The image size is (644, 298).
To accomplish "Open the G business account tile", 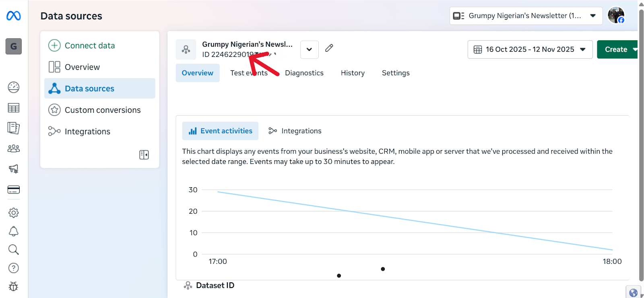I will pos(14,46).
